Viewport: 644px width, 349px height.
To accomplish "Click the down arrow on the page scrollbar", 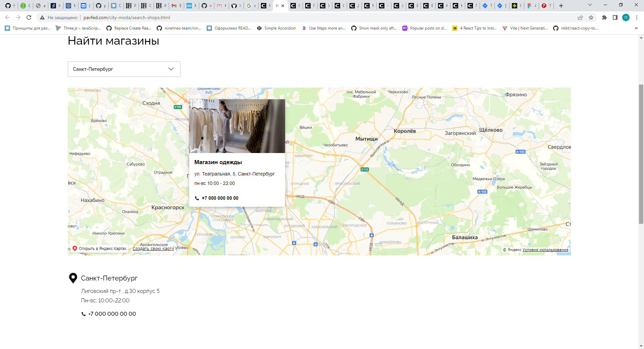I will click(641, 346).
